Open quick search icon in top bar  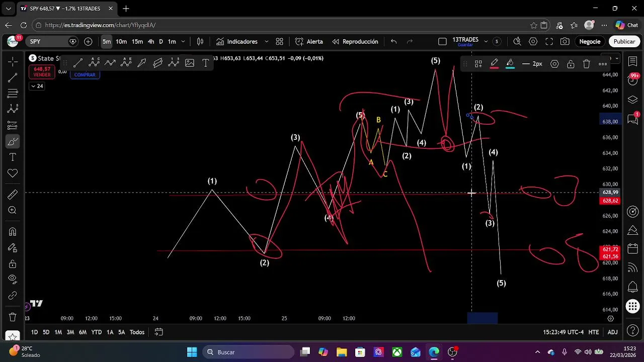point(517,42)
